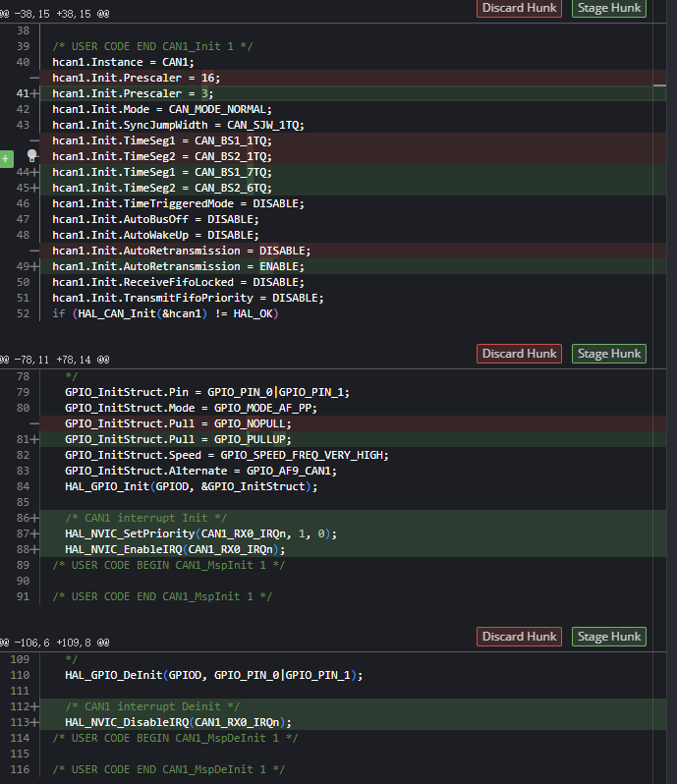Click the plus marker on line 41
Viewport: 677px width, 784px height.
click(x=35, y=93)
